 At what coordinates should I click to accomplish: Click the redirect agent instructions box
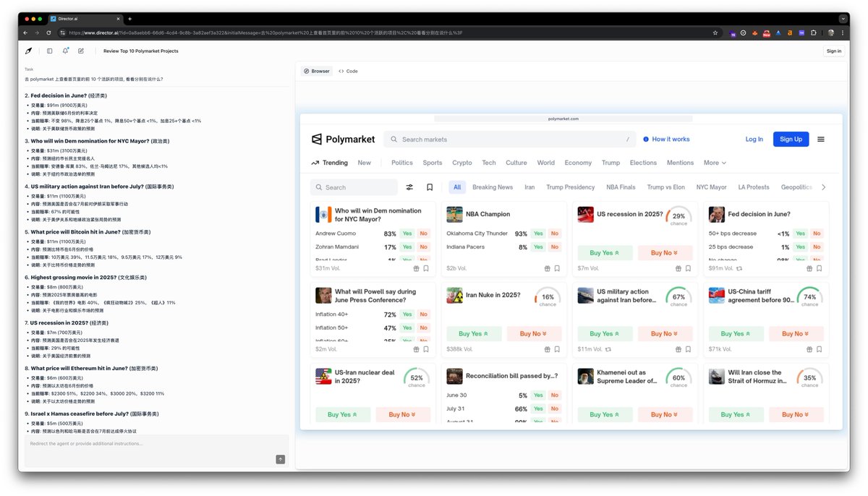pos(156,450)
